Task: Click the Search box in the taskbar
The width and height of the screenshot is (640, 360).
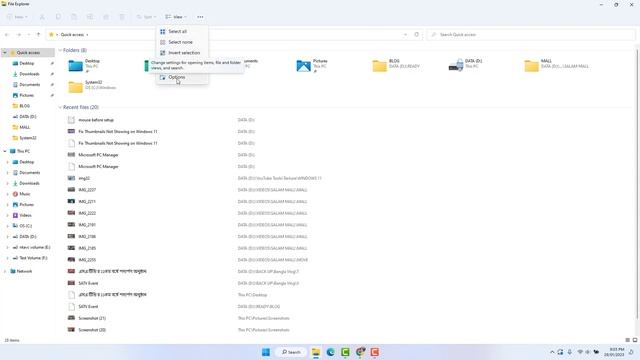Action: 291,352
